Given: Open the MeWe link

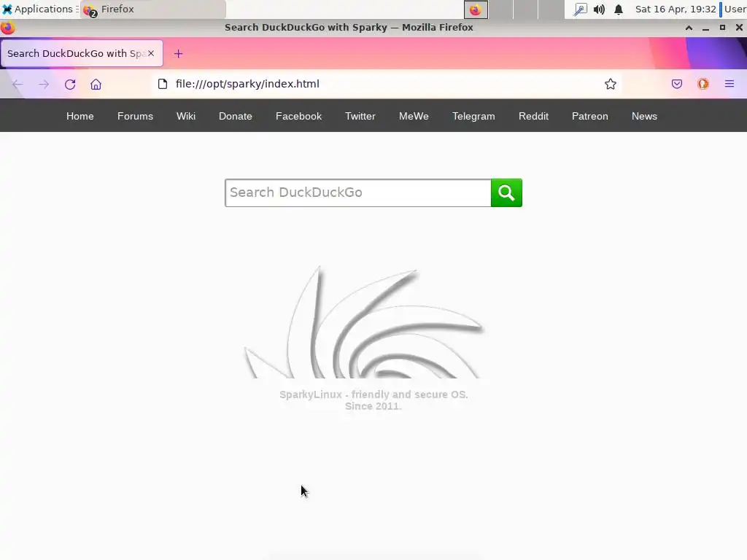Looking at the screenshot, I should (x=414, y=116).
